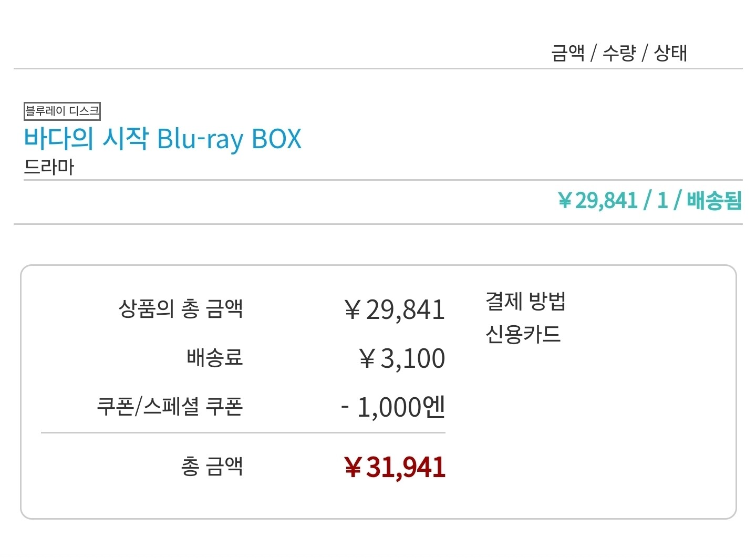Click the 총 금액 total label
This screenshot has width=756, height=558.
coord(212,466)
